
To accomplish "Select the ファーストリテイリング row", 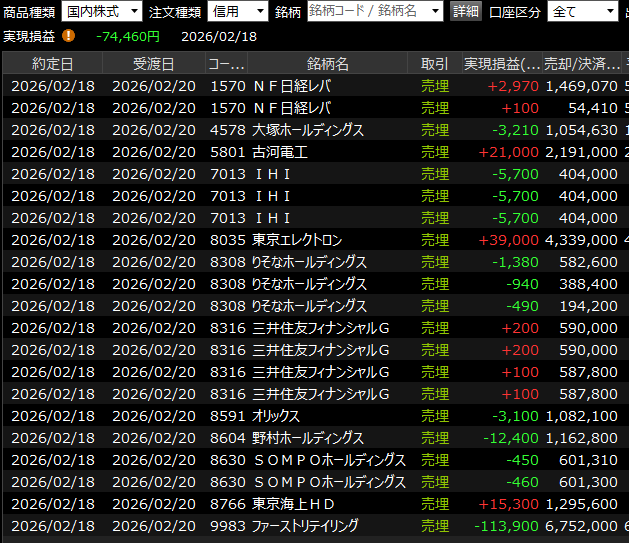I will click(300, 526).
